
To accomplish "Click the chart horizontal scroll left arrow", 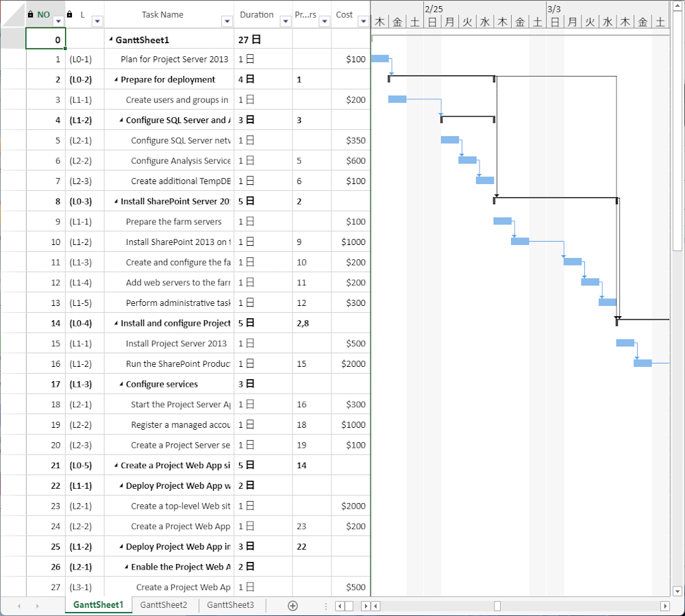I will pyautogui.click(x=375, y=606).
